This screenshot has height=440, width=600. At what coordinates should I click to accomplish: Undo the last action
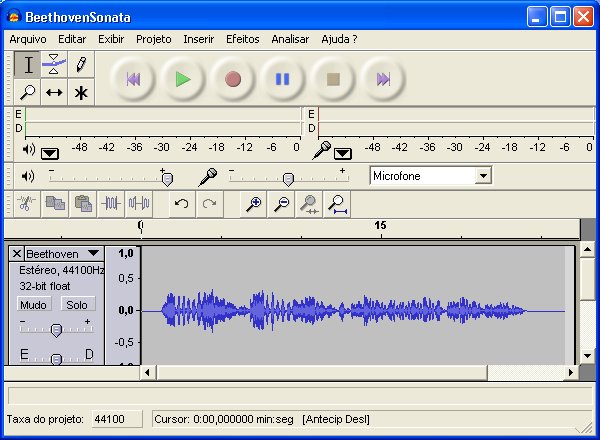[182, 204]
